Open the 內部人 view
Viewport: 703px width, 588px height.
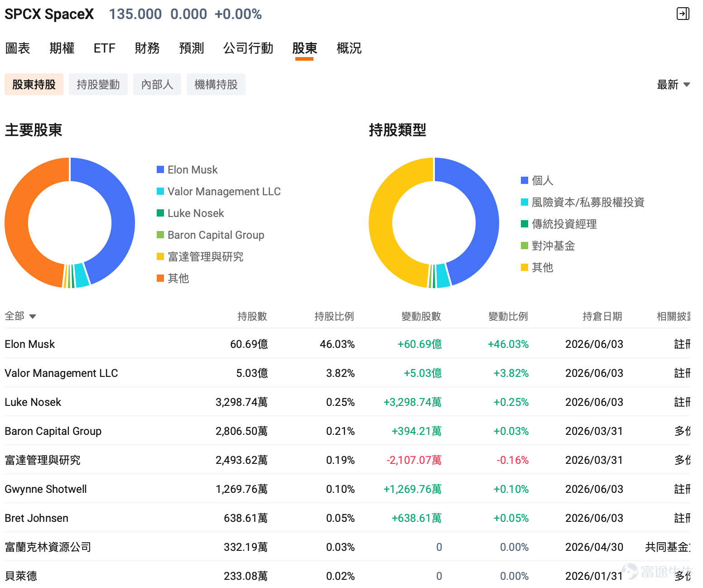point(157,84)
